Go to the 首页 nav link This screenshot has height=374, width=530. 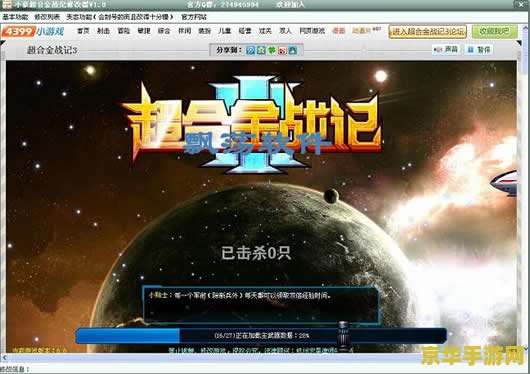83,31
